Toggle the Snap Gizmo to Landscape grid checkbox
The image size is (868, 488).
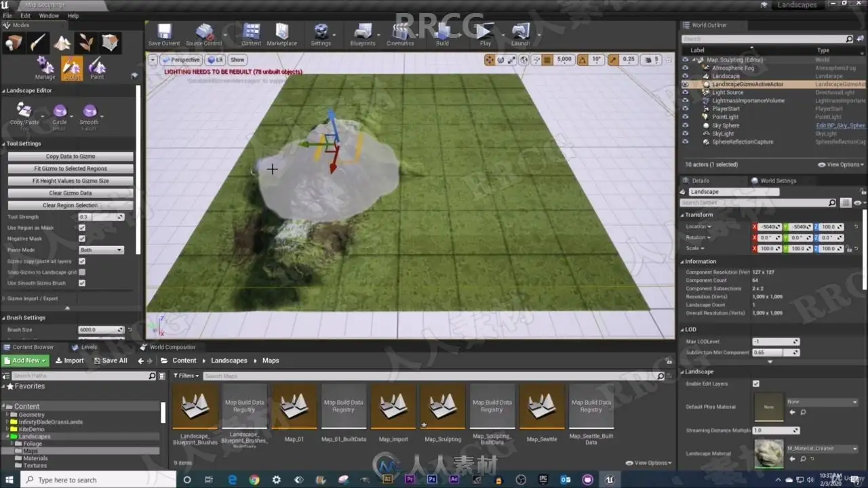(82, 272)
